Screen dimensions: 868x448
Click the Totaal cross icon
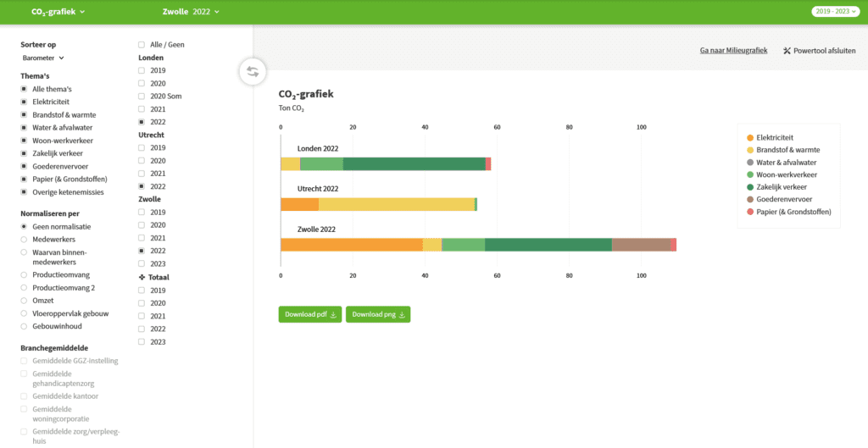142,277
